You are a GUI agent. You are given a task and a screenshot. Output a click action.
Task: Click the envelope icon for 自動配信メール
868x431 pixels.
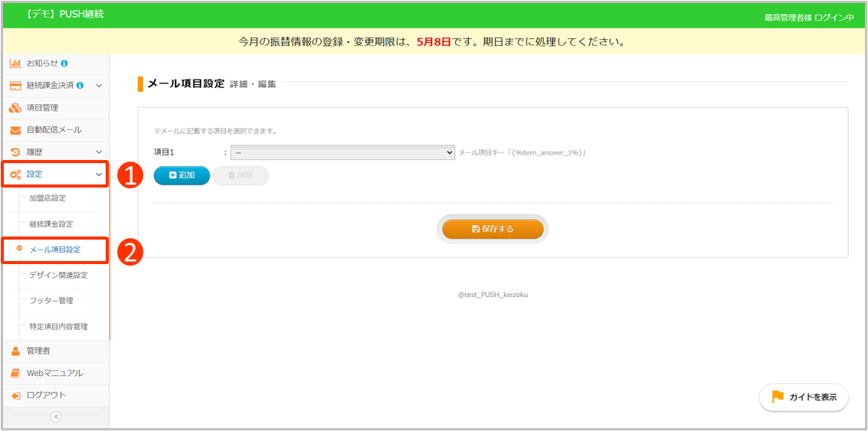15,130
